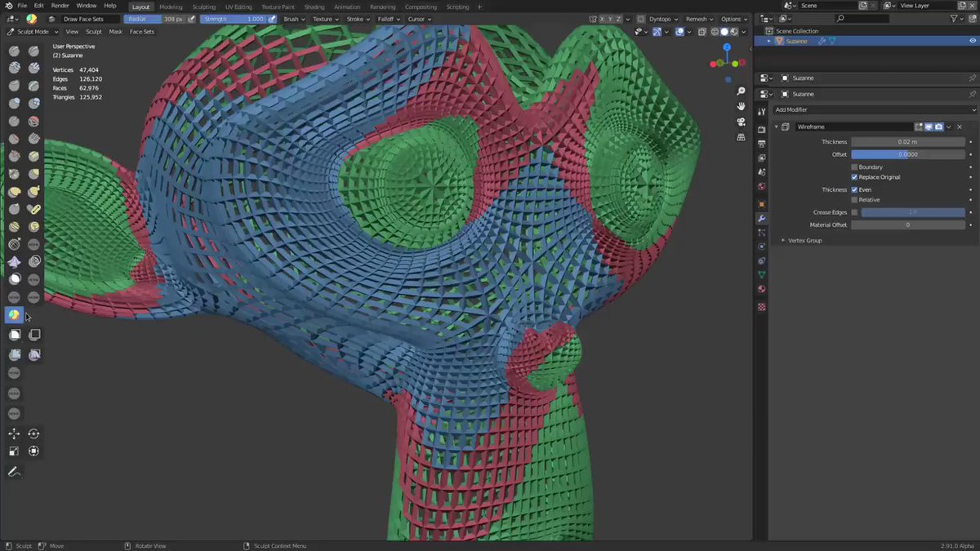
Task: Select the Scale transform tool
Action: click(14, 451)
